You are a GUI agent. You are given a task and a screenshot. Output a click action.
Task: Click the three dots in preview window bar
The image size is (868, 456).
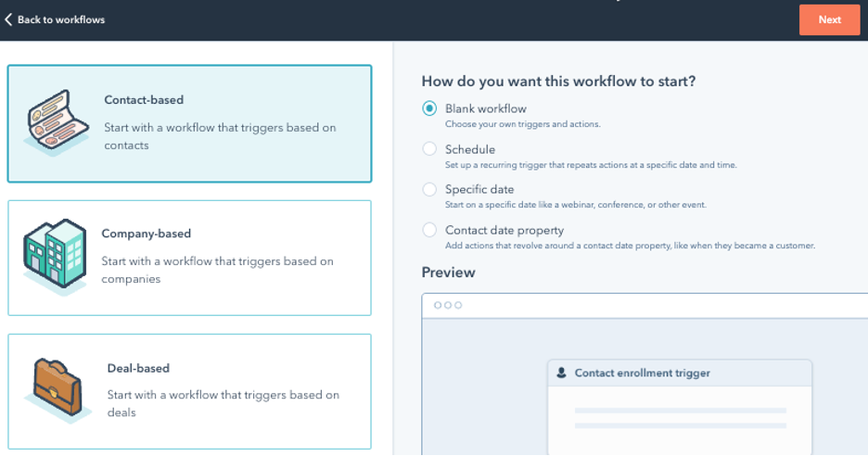(x=448, y=305)
